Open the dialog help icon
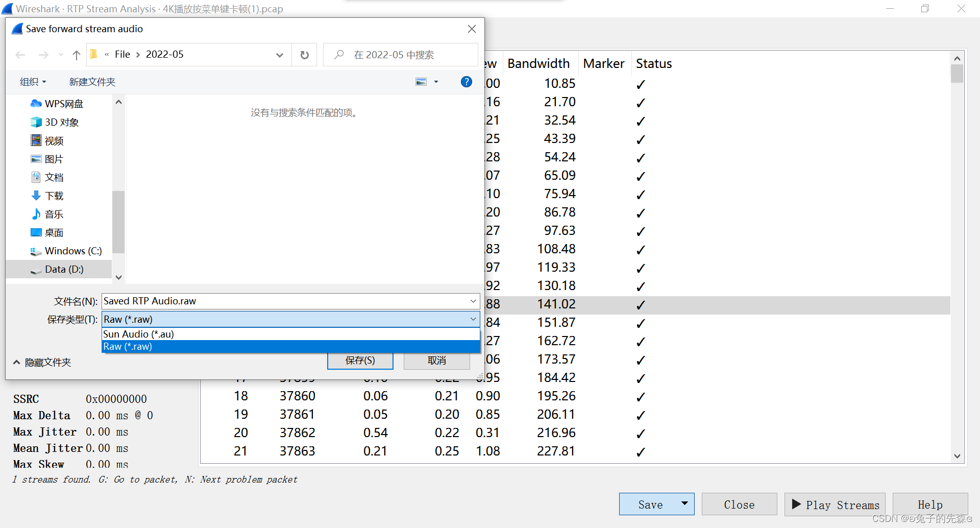 pyautogui.click(x=467, y=82)
